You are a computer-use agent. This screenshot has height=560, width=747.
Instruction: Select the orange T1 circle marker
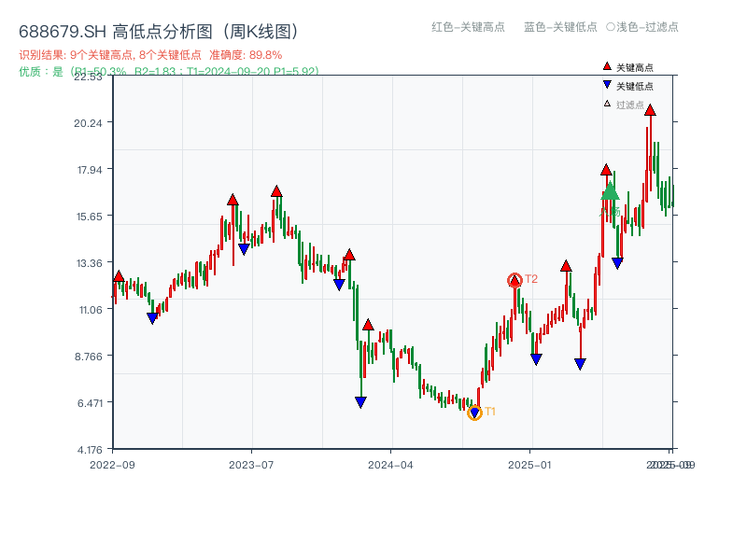click(x=474, y=411)
